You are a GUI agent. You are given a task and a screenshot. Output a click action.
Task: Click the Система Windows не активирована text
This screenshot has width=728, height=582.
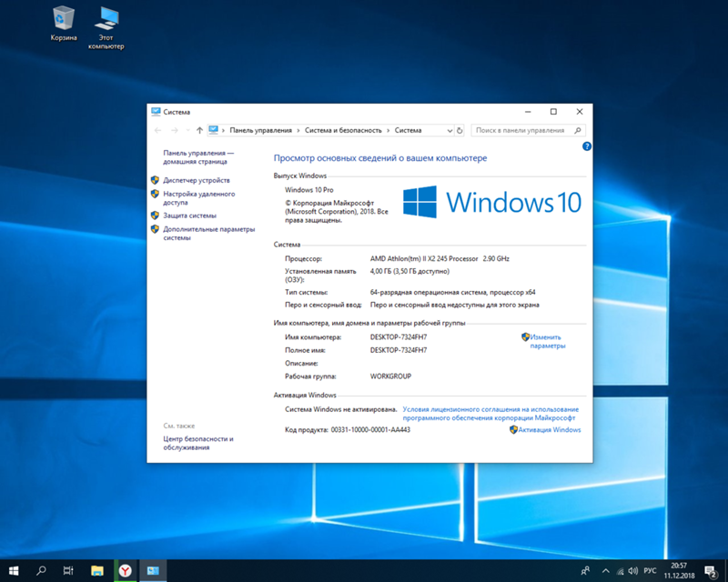pos(340,409)
